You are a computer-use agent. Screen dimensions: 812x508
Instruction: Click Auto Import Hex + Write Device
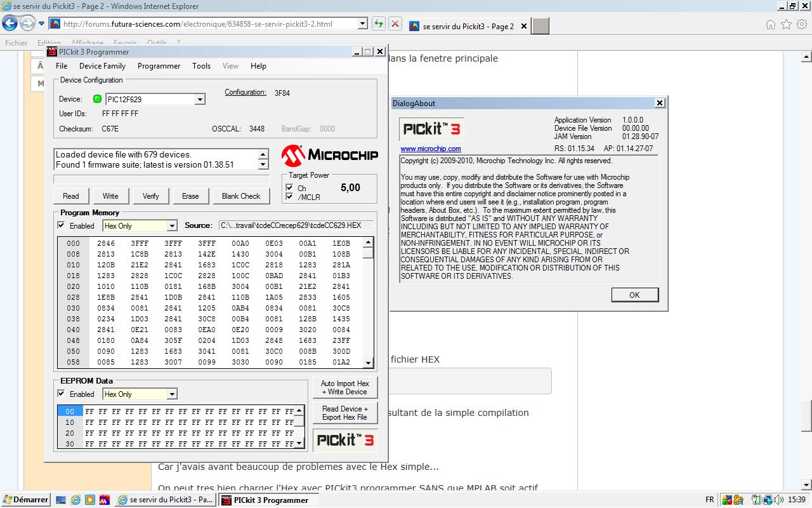[345, 388]
